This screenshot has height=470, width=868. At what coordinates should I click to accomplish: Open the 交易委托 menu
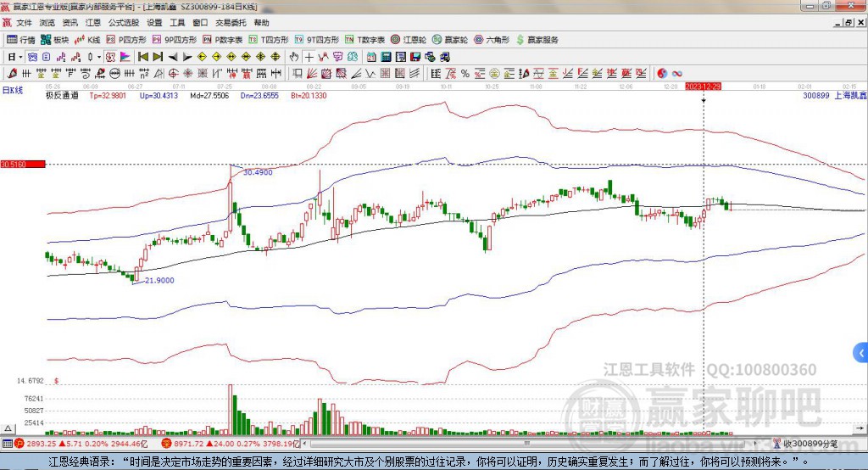point(231,23)
